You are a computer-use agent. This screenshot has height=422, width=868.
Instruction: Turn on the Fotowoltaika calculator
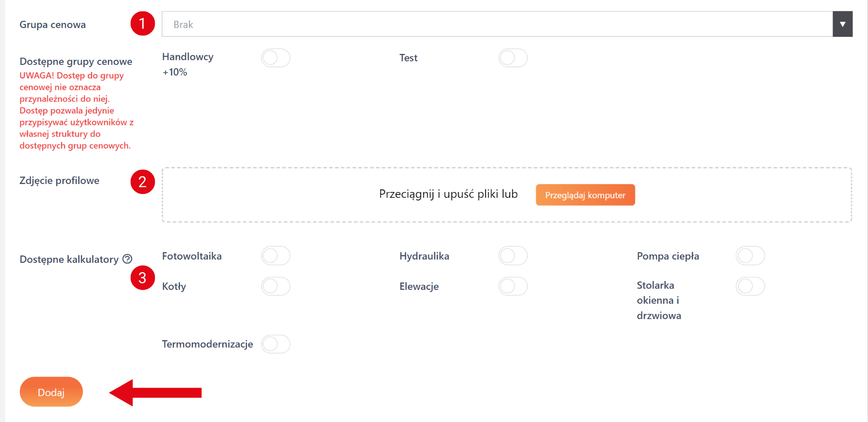[x=275, y=256]
